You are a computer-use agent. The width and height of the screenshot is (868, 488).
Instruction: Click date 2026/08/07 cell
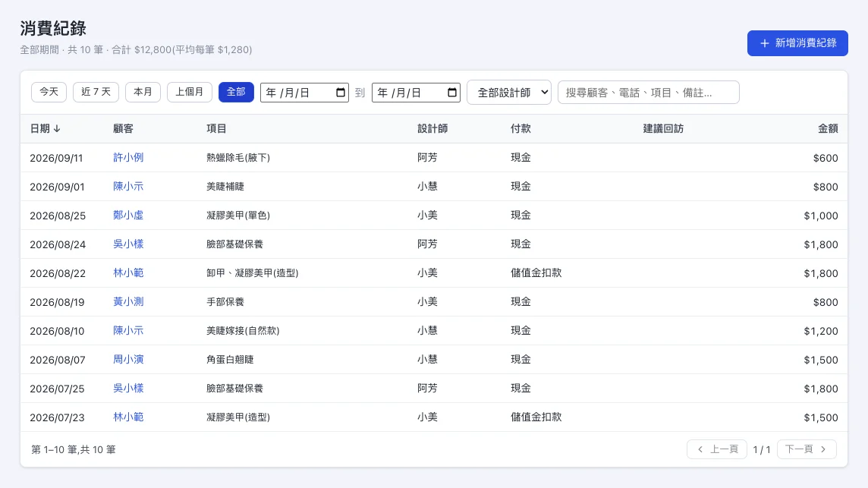(x=58, y=360)
